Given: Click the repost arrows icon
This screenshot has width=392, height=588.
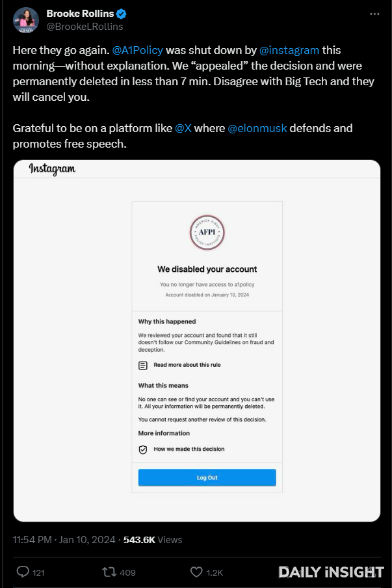Looking at the screenshot, I should coord(109,572).
